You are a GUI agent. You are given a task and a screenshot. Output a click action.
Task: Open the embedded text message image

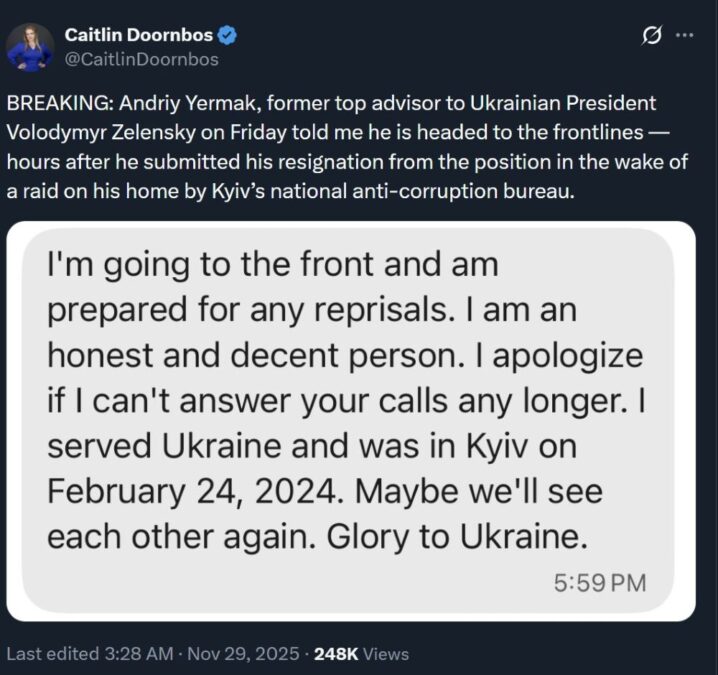358,420
